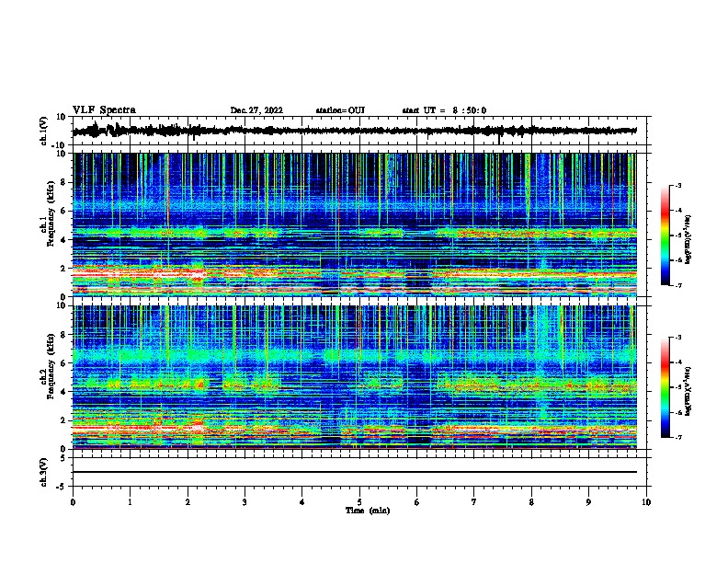Screen dimensions: 728x563
Task: Click the "Time (min)" axis label
Action: [x=368, y=511]
